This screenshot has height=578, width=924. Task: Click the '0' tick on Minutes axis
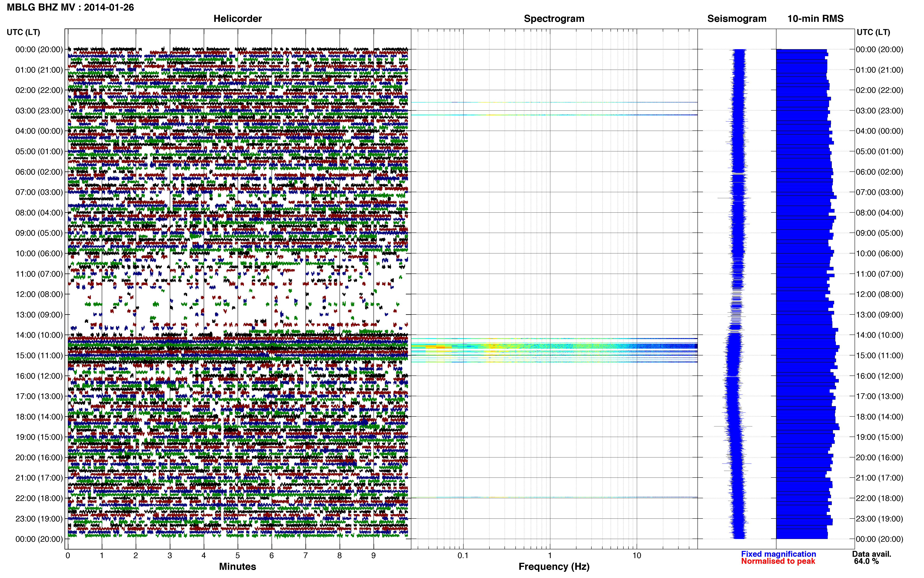[68, 555]
